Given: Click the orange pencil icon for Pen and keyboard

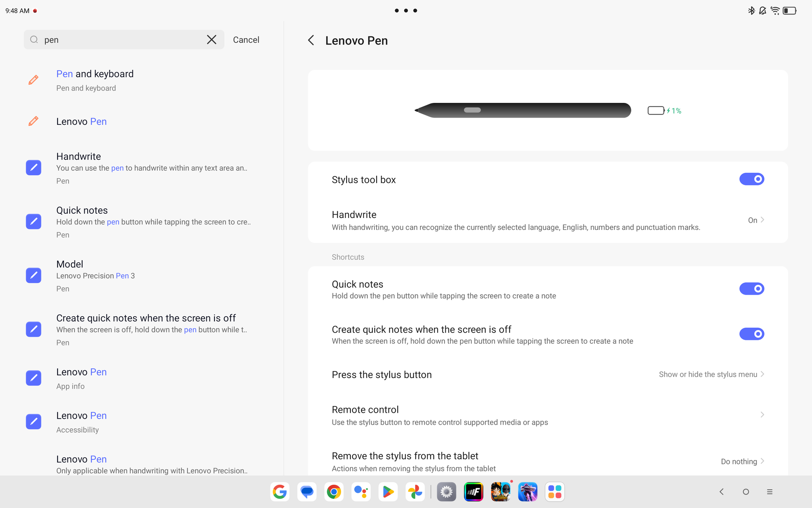Looking at the screenshot, I should [33, 80].
